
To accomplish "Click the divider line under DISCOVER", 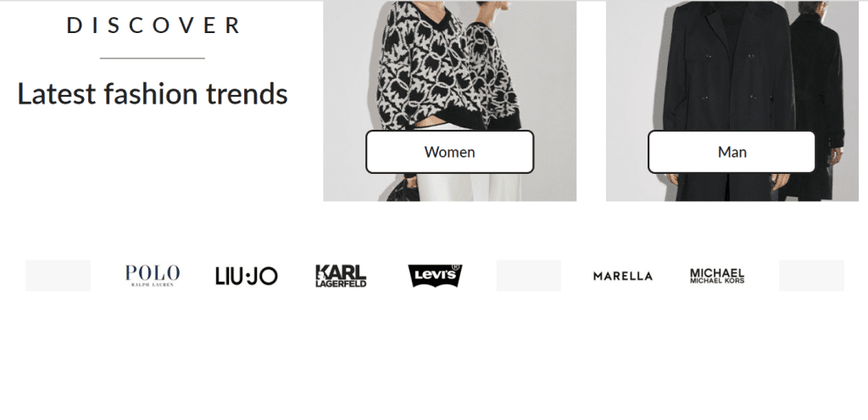I will 153,58.
